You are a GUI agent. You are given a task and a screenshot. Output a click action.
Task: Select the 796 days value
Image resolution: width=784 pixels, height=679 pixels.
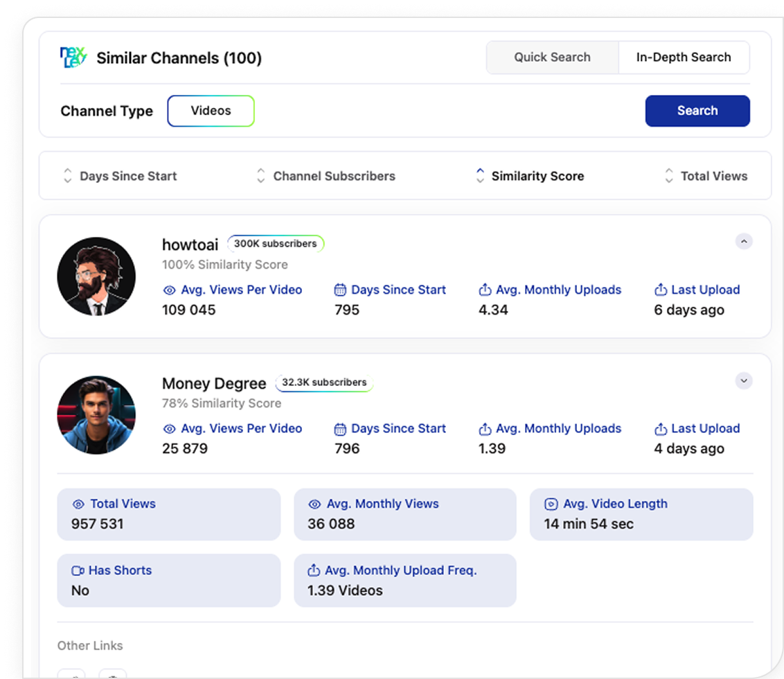pos(347,449)
